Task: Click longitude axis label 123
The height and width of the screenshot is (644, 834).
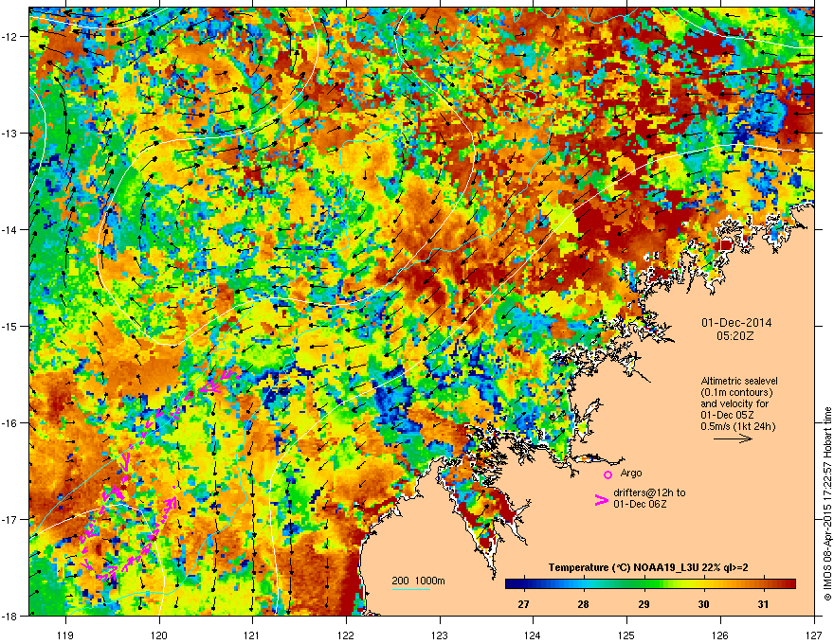Action: pos(440,635)
